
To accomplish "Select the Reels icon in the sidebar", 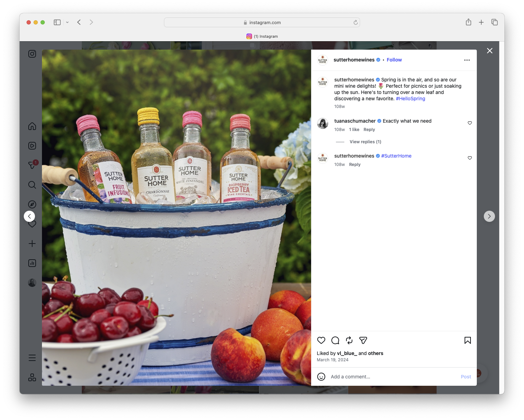I will pos(32,146).
